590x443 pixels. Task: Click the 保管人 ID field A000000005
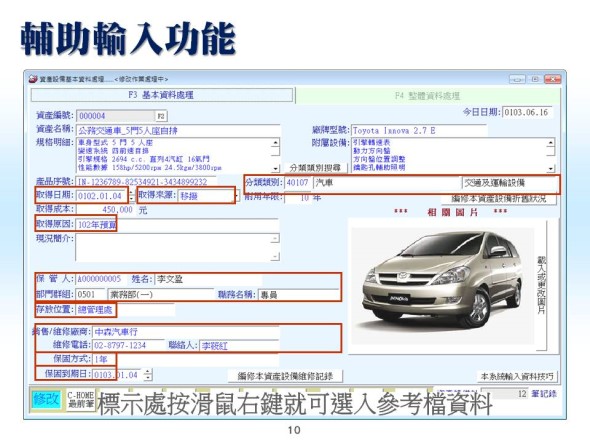tap(101, 279)
